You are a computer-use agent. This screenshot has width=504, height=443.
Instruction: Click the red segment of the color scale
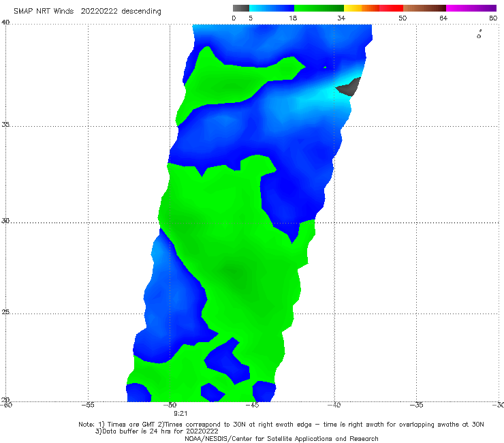[x=391, y=8]
